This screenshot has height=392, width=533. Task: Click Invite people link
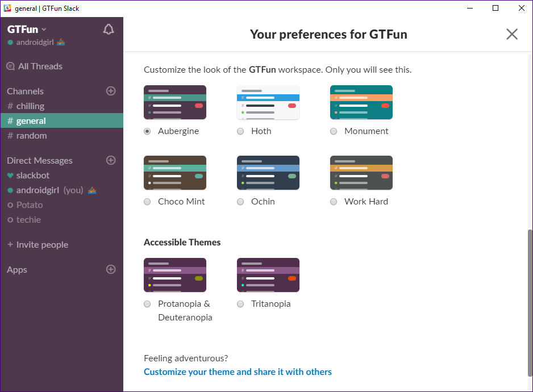[x=38, y=245]
